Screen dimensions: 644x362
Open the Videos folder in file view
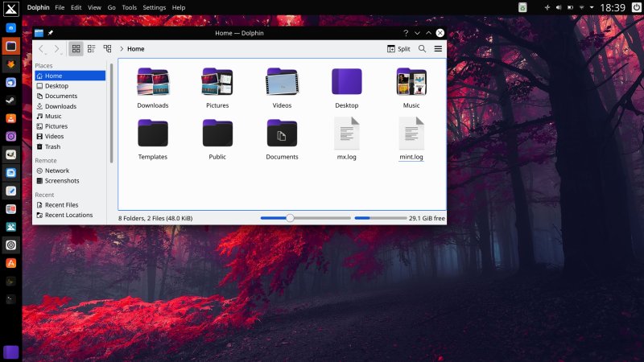(x=282, y=83)
